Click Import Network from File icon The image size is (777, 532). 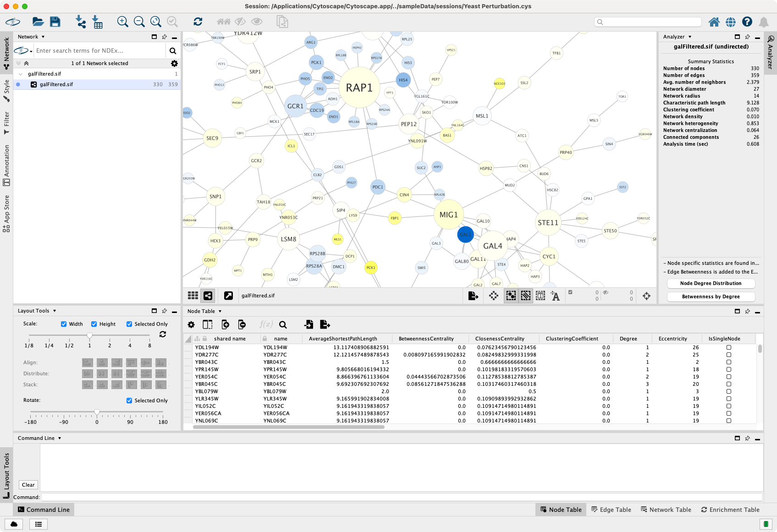[81, 22]
